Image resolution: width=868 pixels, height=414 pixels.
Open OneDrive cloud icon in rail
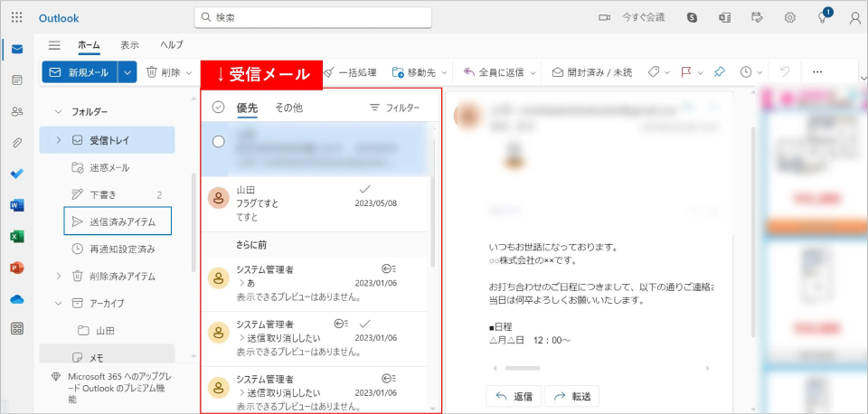[x=17, y=299]
